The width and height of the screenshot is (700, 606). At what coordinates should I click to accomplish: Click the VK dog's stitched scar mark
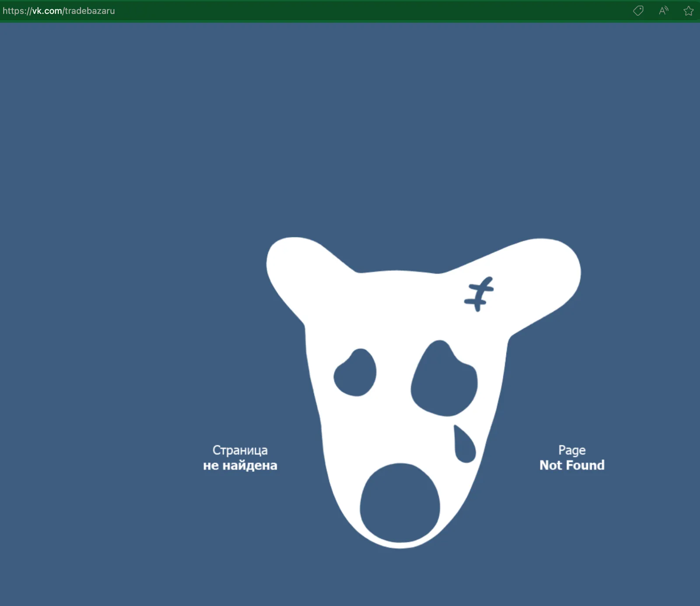click(479, 294)
